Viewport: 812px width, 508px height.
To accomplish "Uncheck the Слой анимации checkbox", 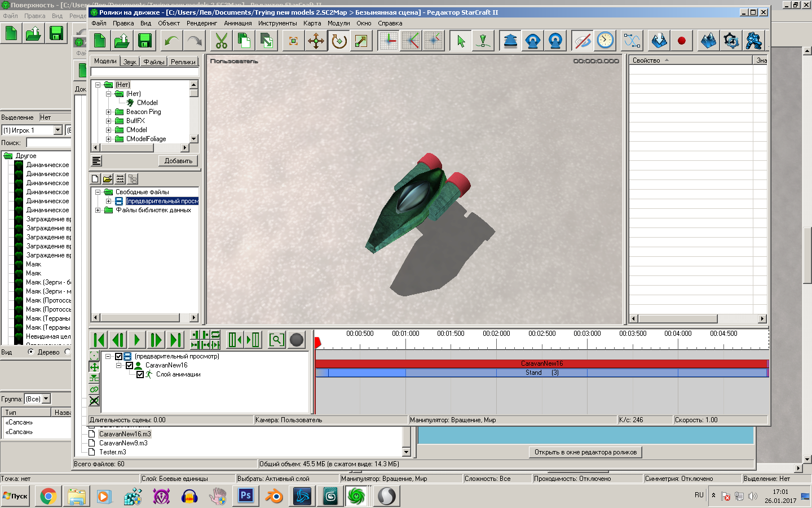I will pyautogui.click(x=140, y=374).
